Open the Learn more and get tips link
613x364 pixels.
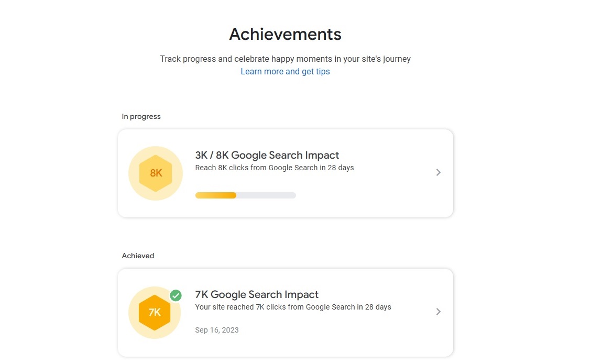285,71
